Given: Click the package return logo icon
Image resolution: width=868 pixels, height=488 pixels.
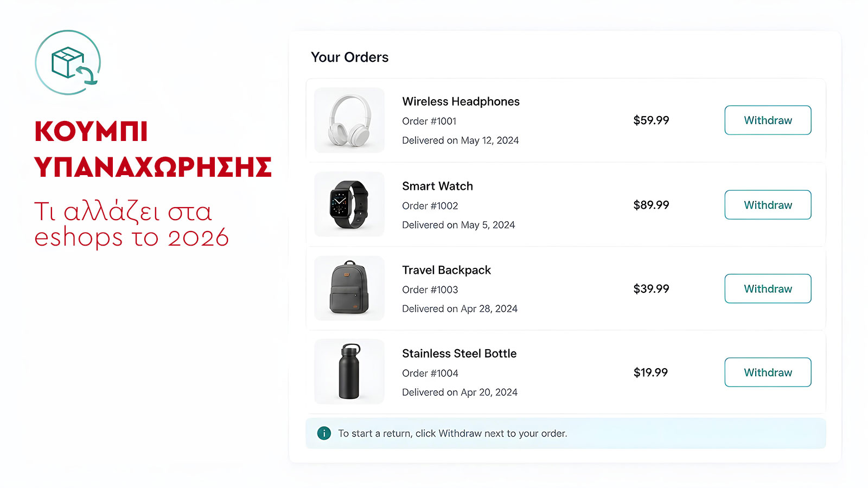Looking at the screenshot, I should 68,62.
